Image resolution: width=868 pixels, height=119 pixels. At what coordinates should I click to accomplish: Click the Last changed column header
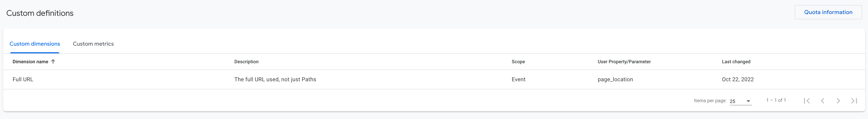tap(736, 62)
